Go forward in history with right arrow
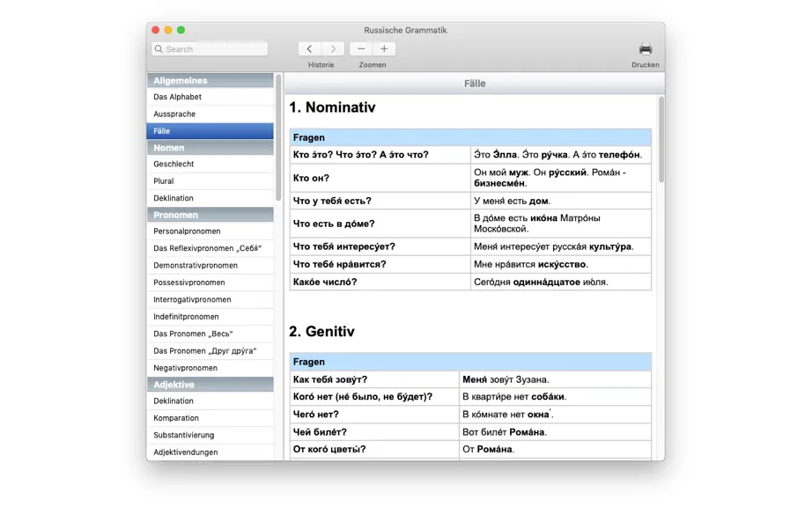The image size is (812, 507). pos(333,48)
